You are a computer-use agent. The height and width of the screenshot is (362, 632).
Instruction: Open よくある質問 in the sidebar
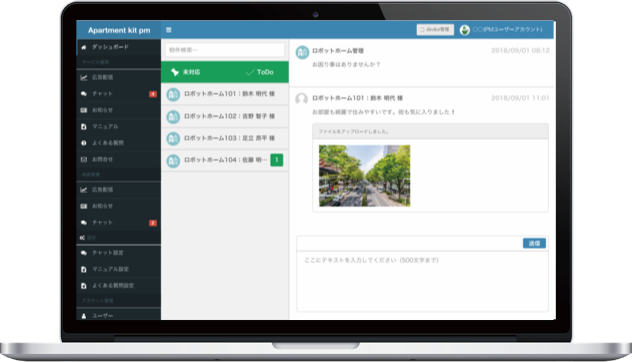(118, 143)
